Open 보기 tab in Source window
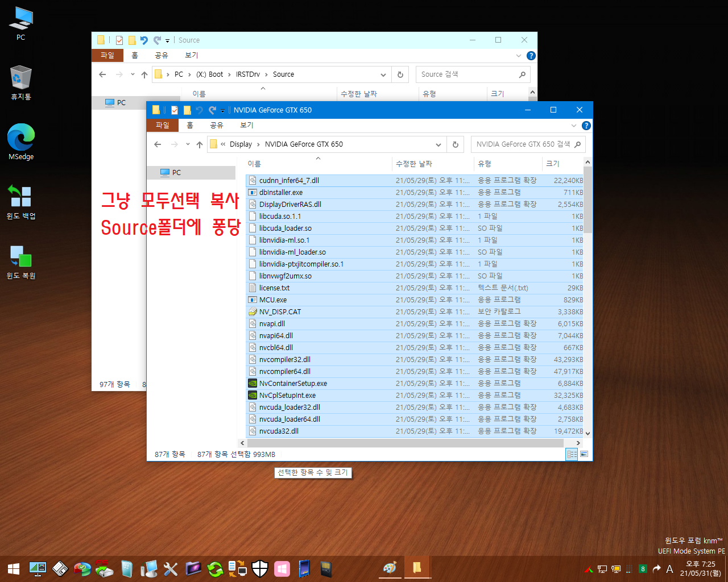728x582 pixels. (x=192, y=55)
